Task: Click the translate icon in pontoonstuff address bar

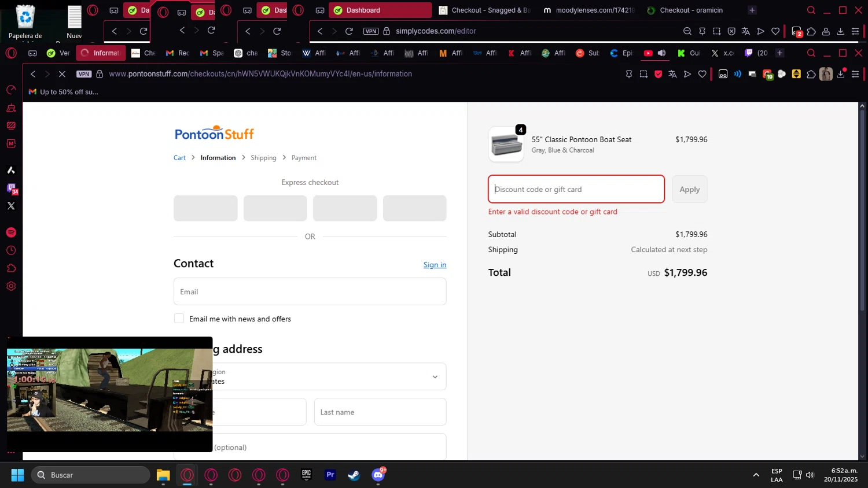Action: coord(672,74)
